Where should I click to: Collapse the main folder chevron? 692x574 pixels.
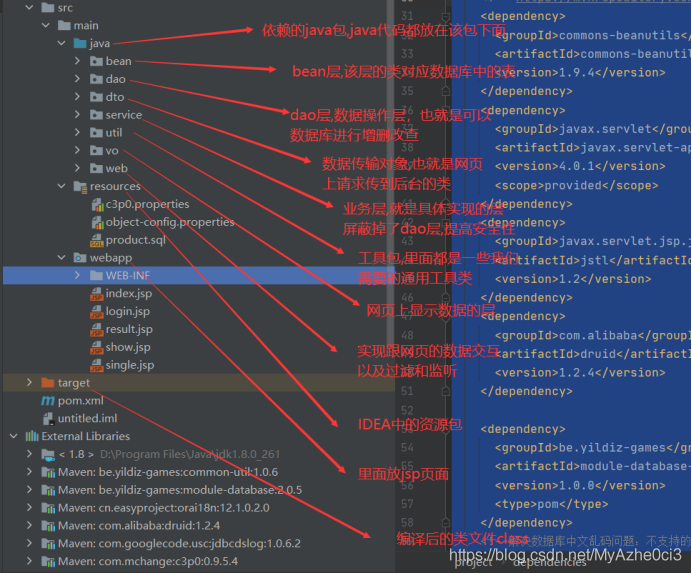(46, 25)
